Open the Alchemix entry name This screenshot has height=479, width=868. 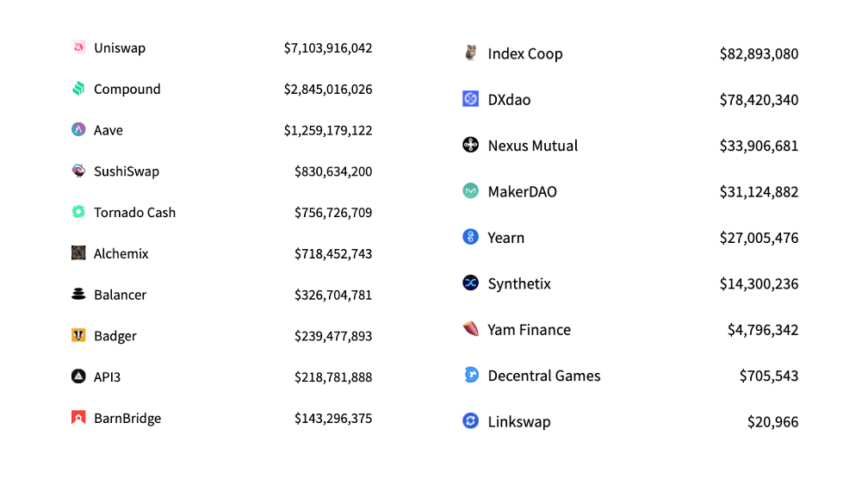[x=121, y=253]
